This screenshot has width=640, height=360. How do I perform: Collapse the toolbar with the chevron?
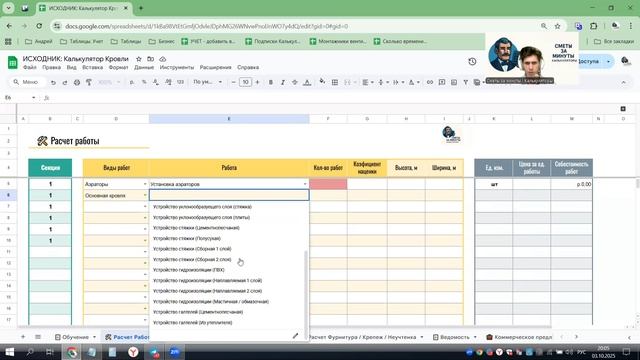pos(624,82)
